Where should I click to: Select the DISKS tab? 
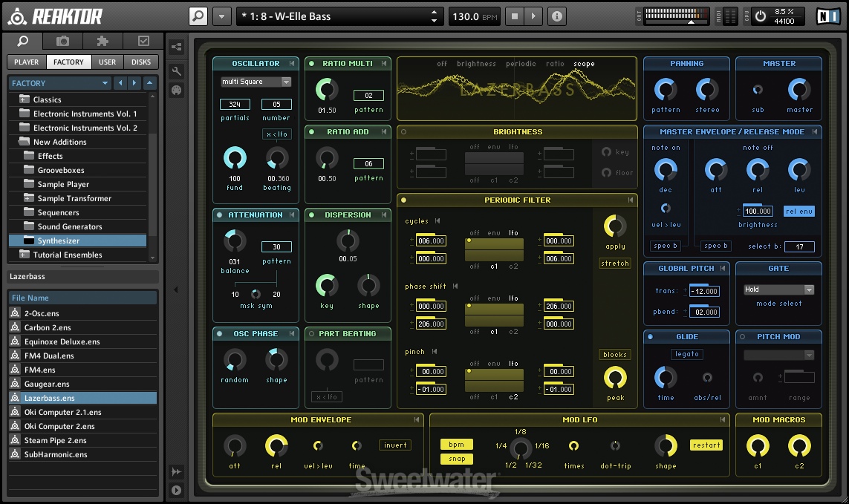[141, 62]
